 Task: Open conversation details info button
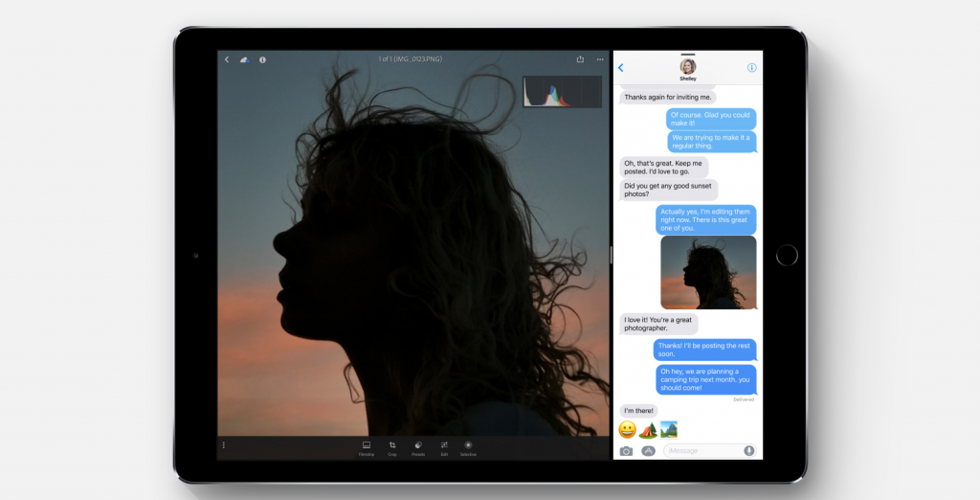pos(751,68)
